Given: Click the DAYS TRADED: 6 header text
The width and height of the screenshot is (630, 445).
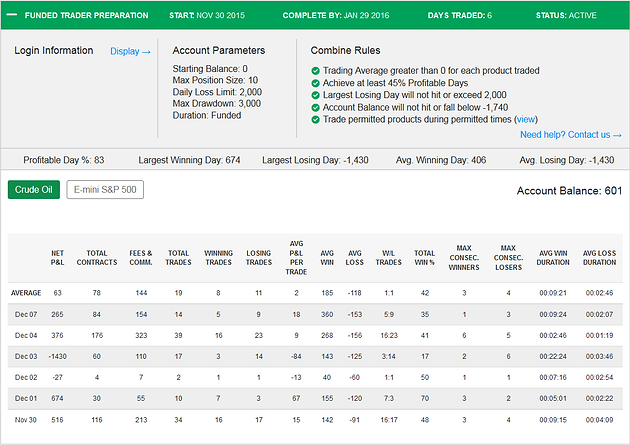Looking at the screenshot, I should [x=460, y=15].
